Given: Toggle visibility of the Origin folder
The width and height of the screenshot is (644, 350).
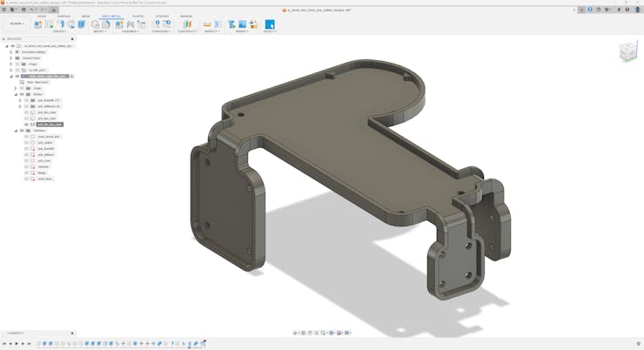Looking at the screenshot, I should [x=22, y=88].
